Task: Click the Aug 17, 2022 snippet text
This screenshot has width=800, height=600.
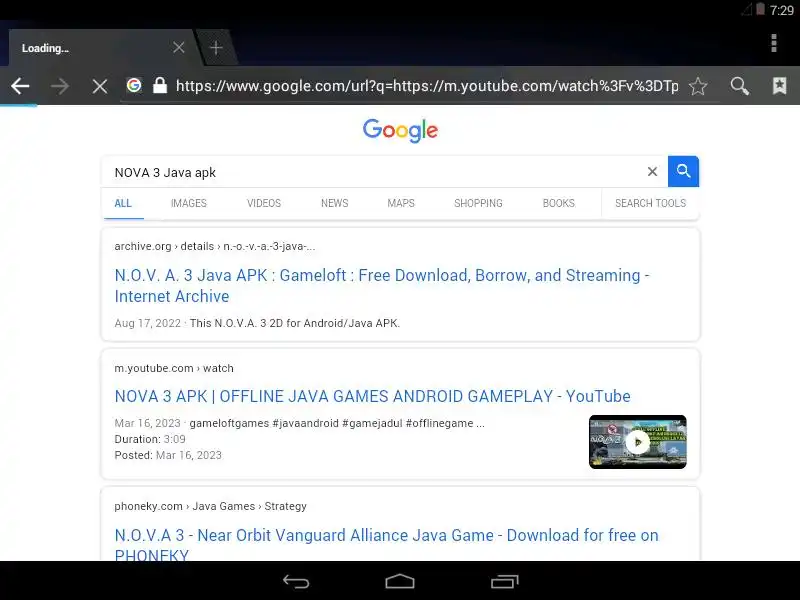Action: click(x=257, y=323)
